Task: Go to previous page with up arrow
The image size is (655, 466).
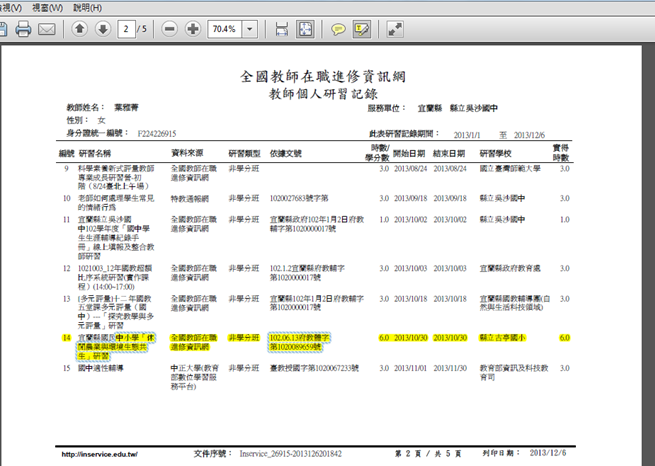Action: click(78, 29)
